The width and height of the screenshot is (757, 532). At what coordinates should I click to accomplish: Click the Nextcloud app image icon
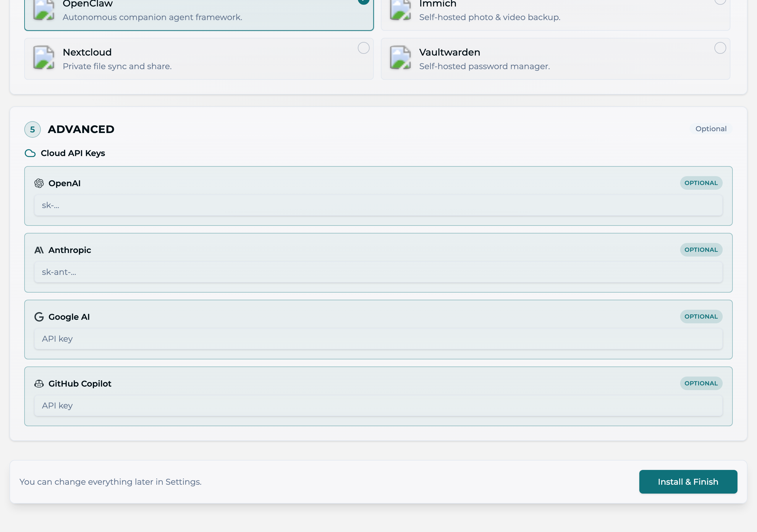click(44, 57)
